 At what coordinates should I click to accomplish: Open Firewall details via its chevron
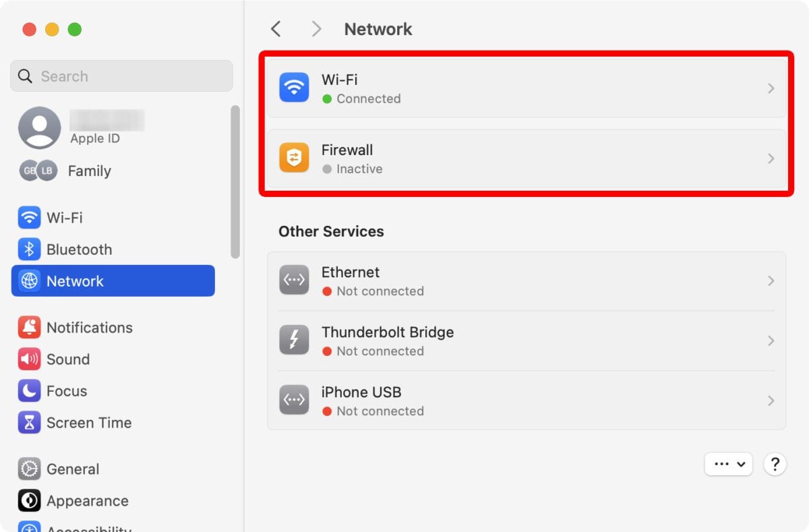point(771,158)
